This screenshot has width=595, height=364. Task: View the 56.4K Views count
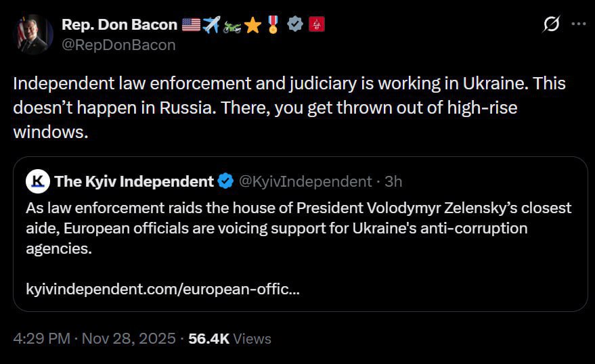pyautogui.click(x=229, y=338)
